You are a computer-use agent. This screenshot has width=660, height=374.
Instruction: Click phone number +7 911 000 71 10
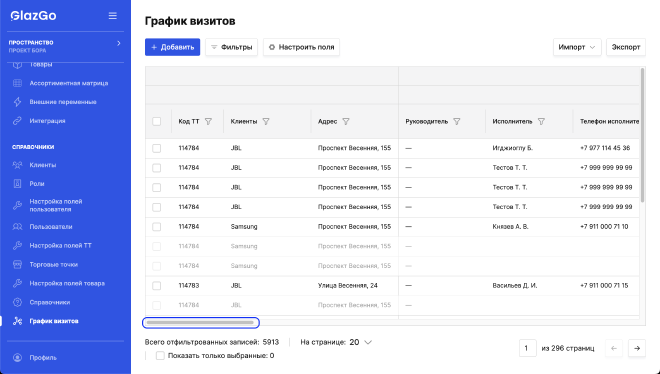click(x=604, y=227)
